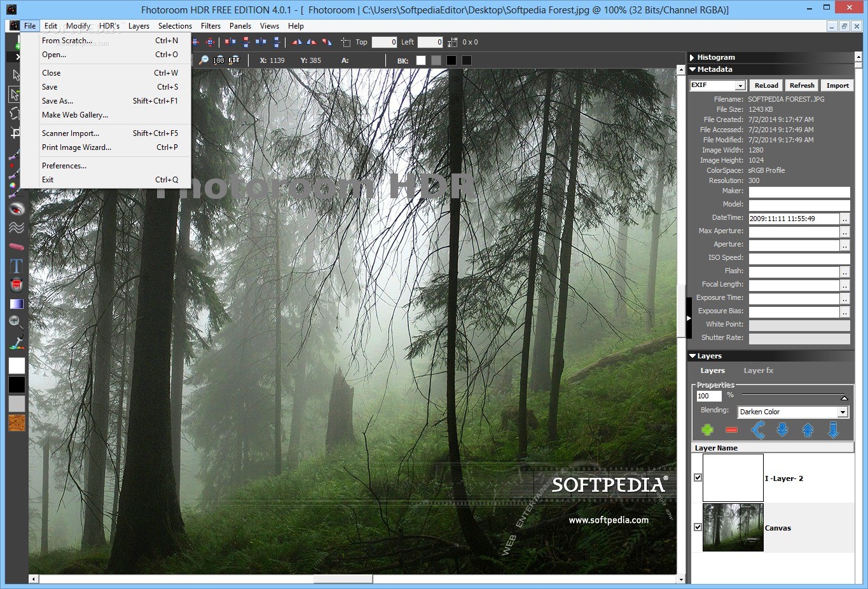This screenshot has height=589, width=868.
Task: Click the zoom to 100 icon
Action: click(x=218, y=60)
